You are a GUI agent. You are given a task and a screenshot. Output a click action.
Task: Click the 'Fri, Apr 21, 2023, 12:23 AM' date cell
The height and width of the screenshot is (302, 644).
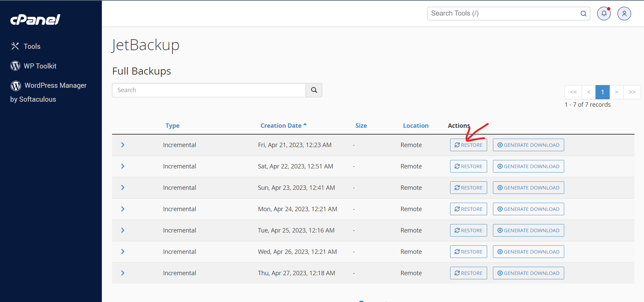coord(295,145)
